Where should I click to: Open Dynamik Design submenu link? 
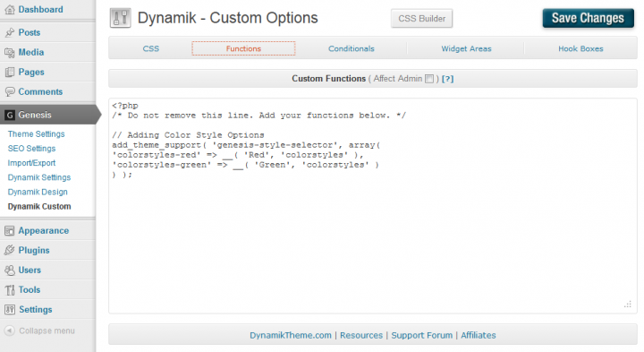[x=38, y=192]
